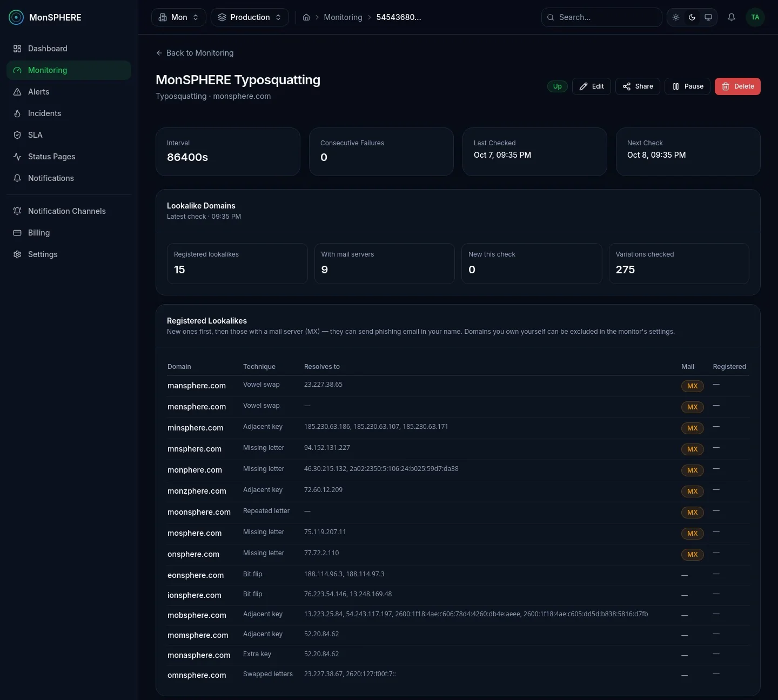This screenshot has width=778, height=700.
Task: Click the Status Pages pulse icon
Action: pyautogui.click(x=17, y=157)
